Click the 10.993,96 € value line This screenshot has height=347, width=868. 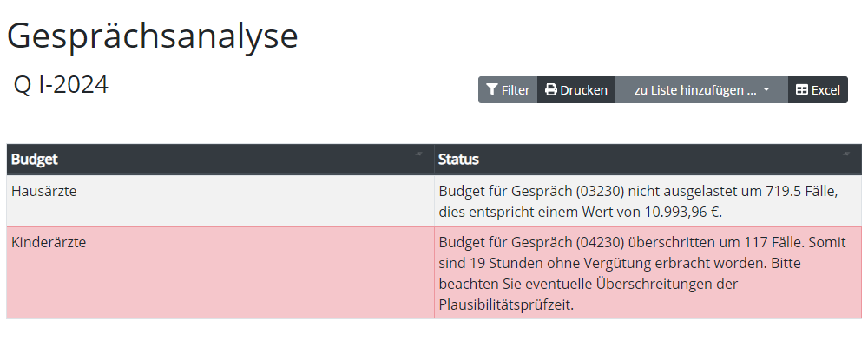tap(581, 212)
